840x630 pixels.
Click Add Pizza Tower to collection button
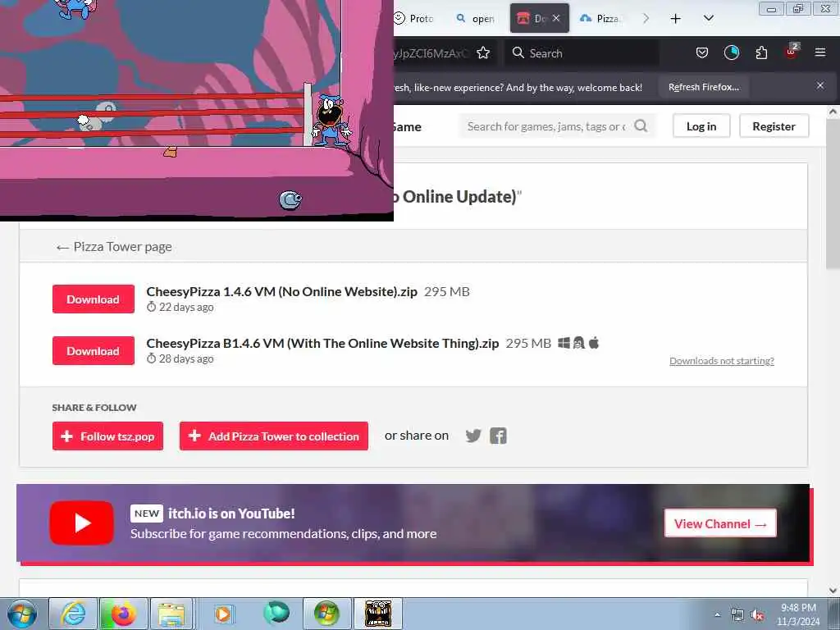(274, 436)
